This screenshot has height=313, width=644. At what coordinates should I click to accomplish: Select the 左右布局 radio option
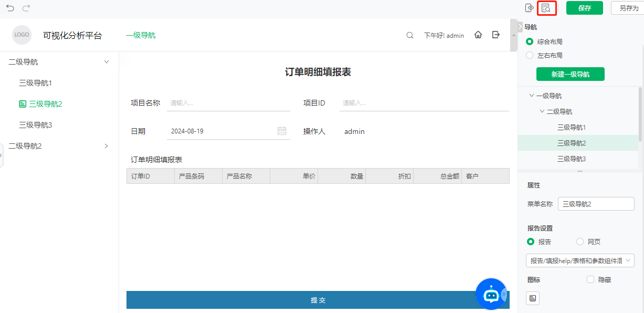click(530, 55)
